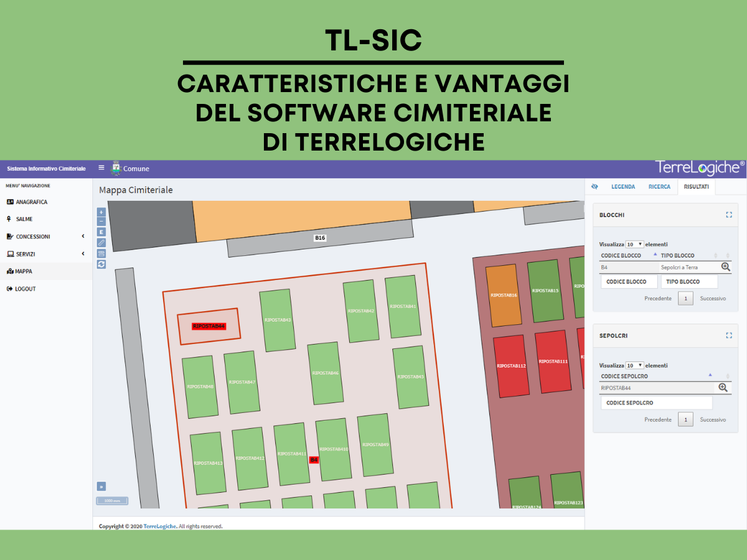Click the CODICE BLOCCO filter field
747x560 pixels.
click(x=629, y=282)
